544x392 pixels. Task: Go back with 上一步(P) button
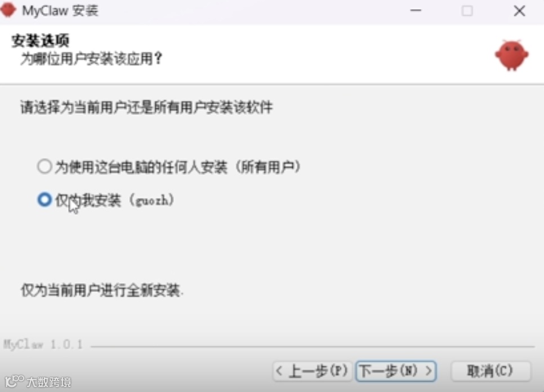coord(313,371)
